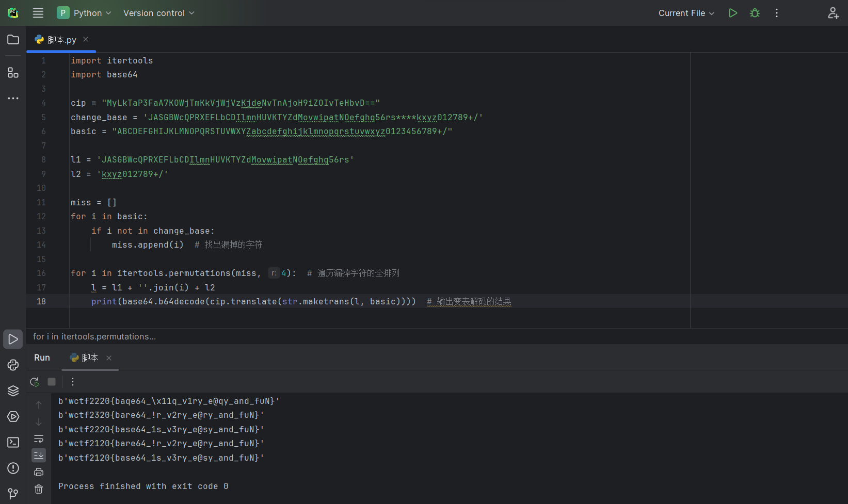Image resolution: width=848 pixels, height=504 pixels.
Task: Close the 脚本.py editor tab
Action: click(x=86, y=39)
